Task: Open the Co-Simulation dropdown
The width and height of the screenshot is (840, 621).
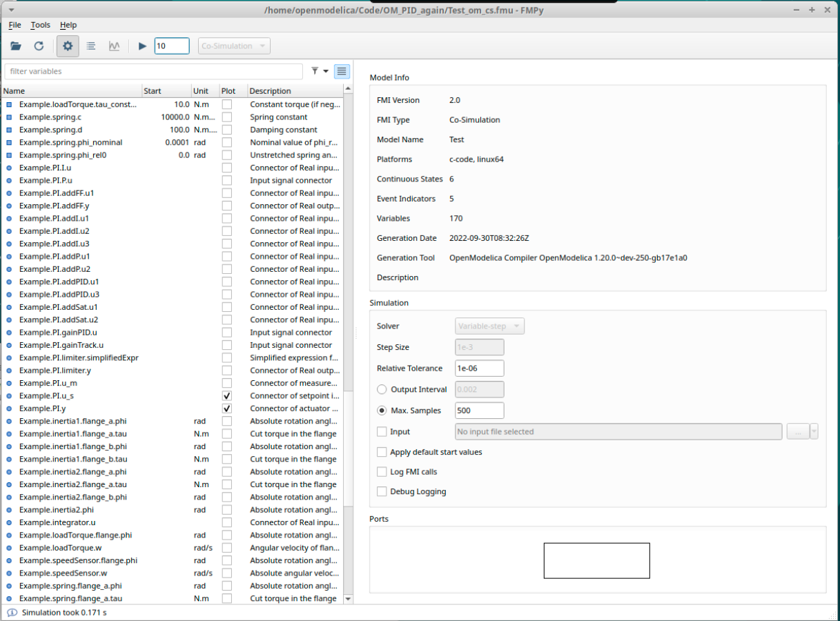Action: (234, 46)
